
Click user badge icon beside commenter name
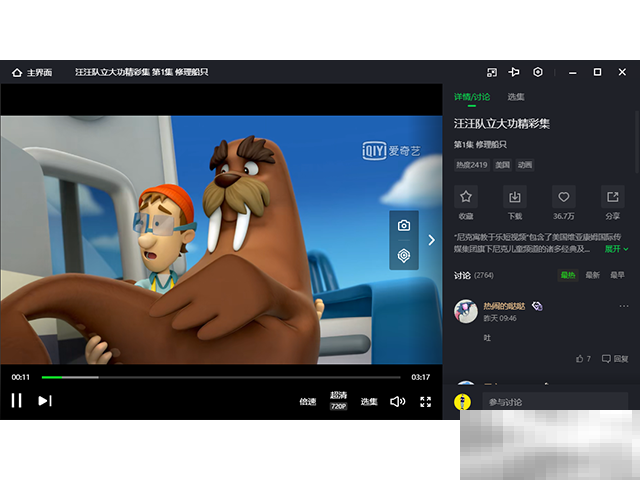pyautogui.click(x=537, y=306)
